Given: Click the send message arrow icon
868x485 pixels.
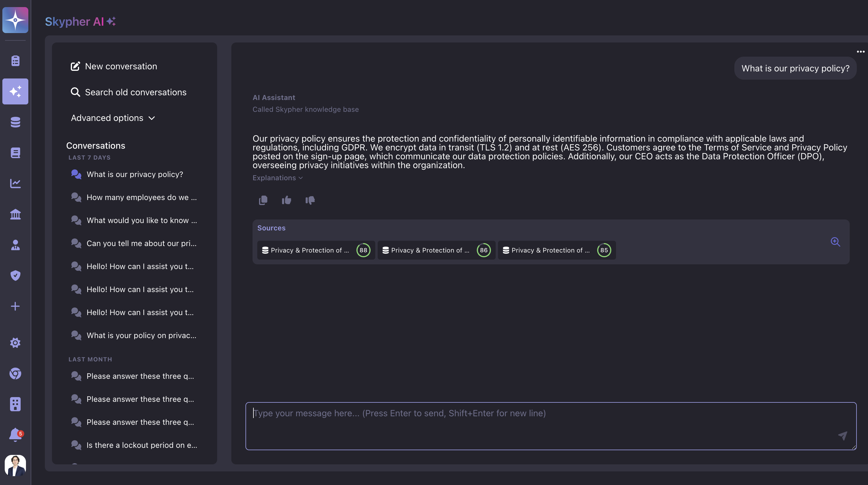Looking at the screenshot, I should [x=842, y=435].
